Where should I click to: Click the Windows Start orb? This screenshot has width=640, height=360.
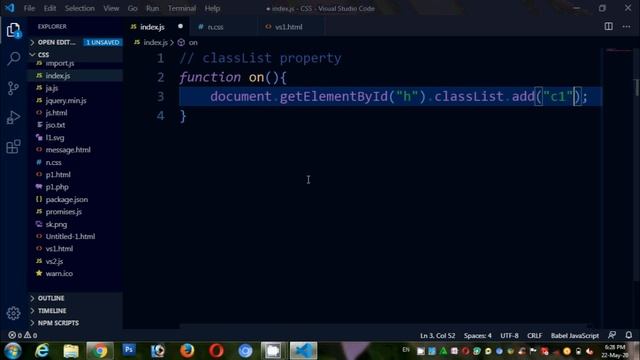click(13, 351)
